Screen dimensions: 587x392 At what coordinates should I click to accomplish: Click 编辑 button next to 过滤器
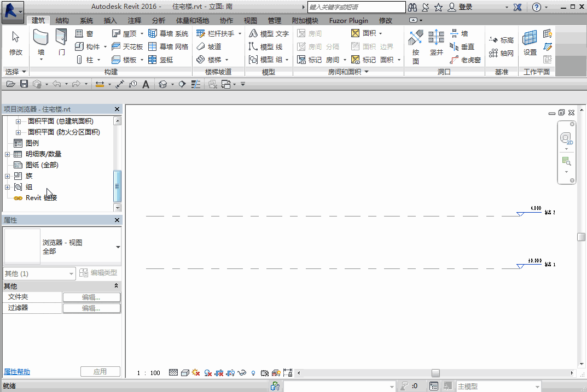tap(91, 308)
